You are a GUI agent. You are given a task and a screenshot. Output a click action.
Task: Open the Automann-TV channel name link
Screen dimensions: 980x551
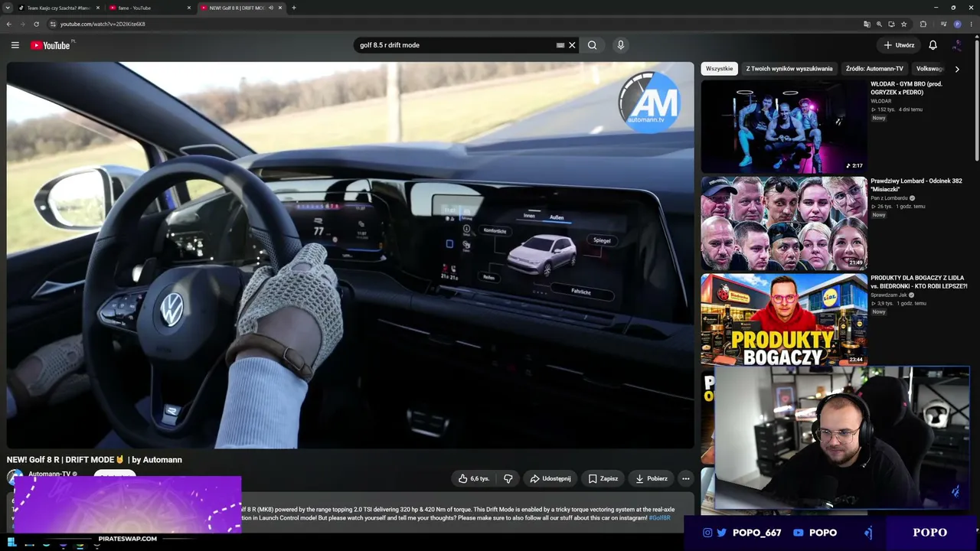point(49,474)
